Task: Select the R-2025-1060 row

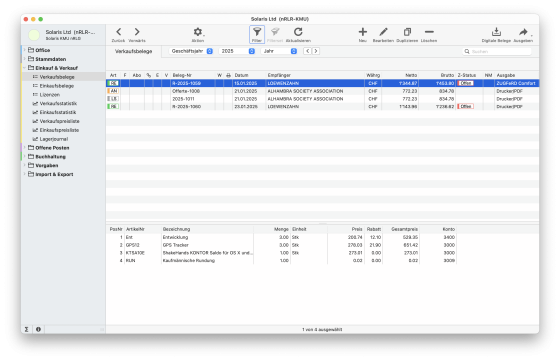Action: [x=322, y=106]
